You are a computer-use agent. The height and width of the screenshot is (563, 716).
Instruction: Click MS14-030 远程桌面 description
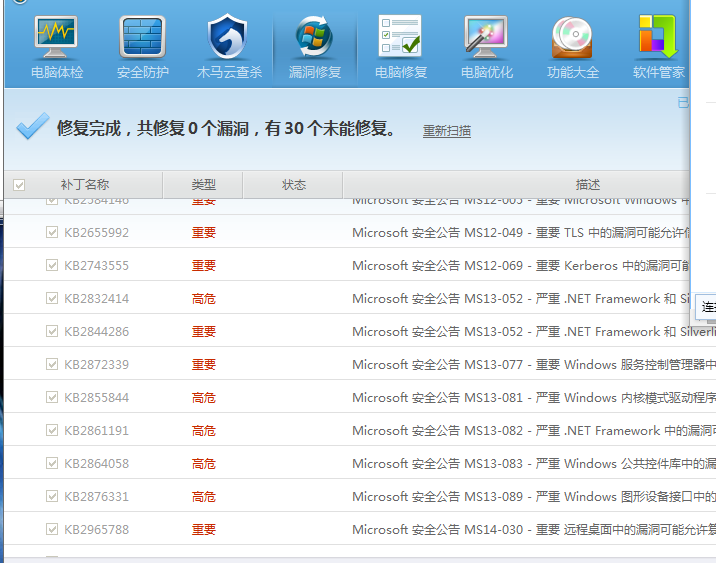(534, 529)
